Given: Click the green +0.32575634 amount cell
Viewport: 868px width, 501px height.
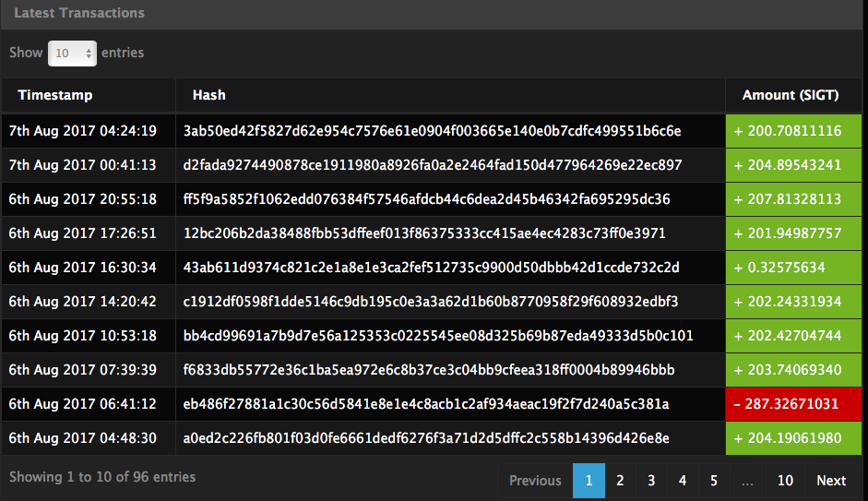Looking at the screenshot, I should [793, 268].
